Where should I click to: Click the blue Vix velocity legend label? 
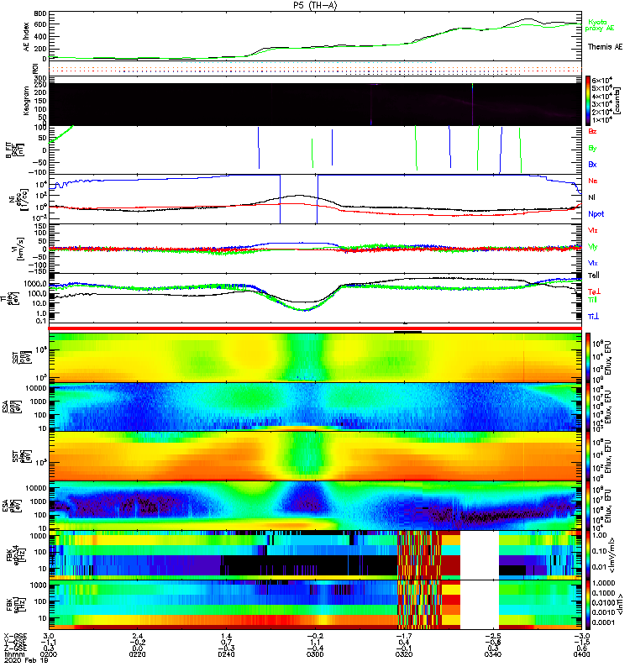[593, 263]
